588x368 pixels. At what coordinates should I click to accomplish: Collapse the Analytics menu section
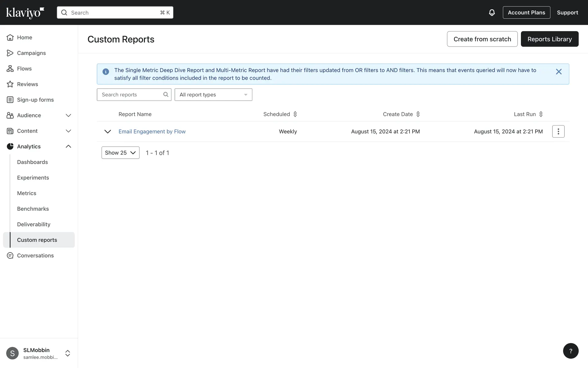(x=68, y=147)
